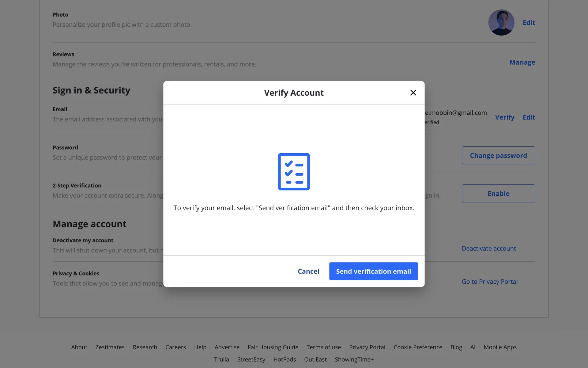Click Deactivate account link

tap(488, 248)
